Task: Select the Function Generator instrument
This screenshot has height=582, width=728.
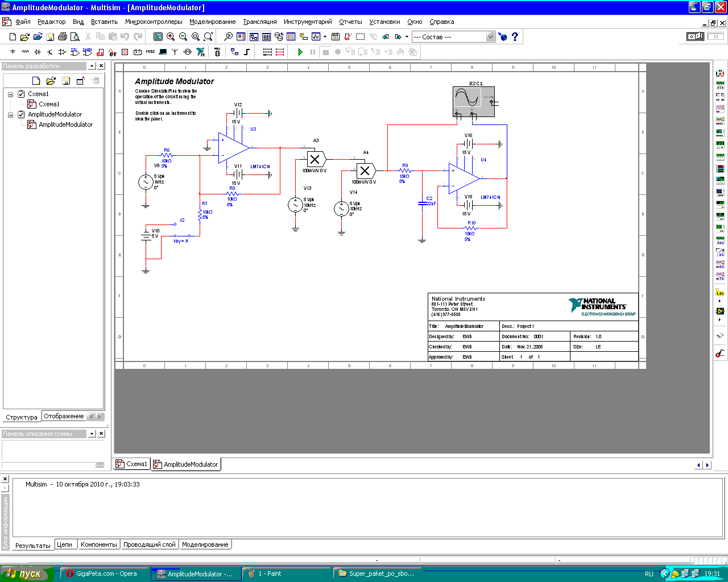Action: pyautogui.click(x=720, y=84)
